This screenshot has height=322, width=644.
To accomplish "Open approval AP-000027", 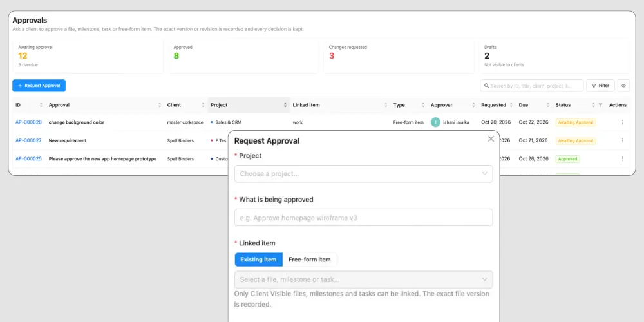I will [x=28, y=140].
